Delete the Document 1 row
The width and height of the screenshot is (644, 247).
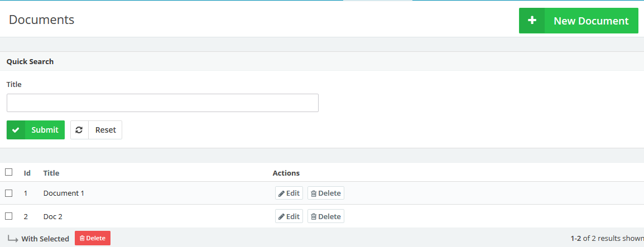pos(326,193)
